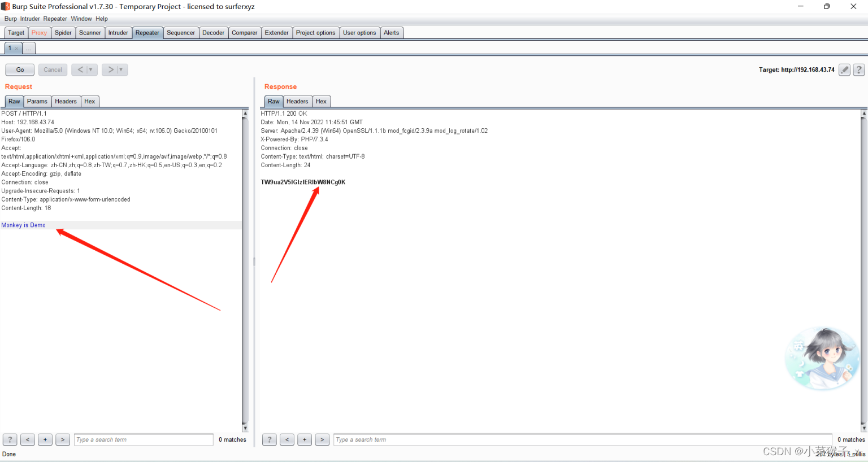Open history dropdown beside back arrow
The width and height of the screenshot is (868, 462).
(91, 69)
